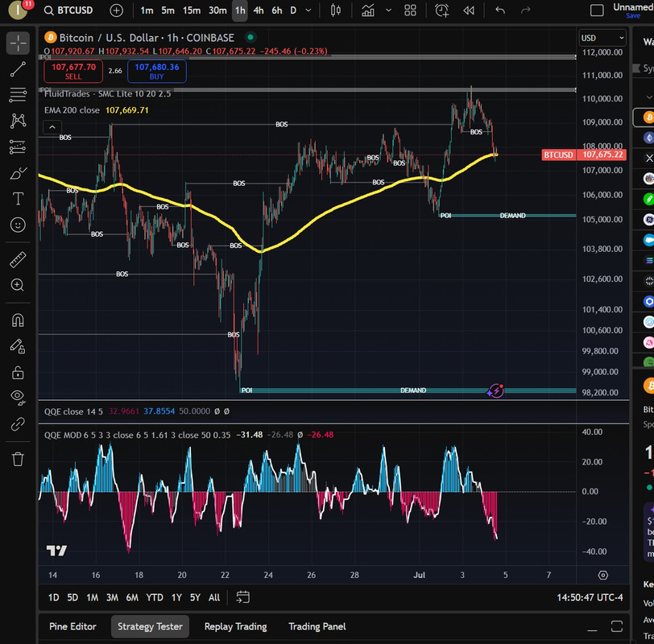Open the candlestick chart type menu
The image size is (654, 644).
[336, 10]
